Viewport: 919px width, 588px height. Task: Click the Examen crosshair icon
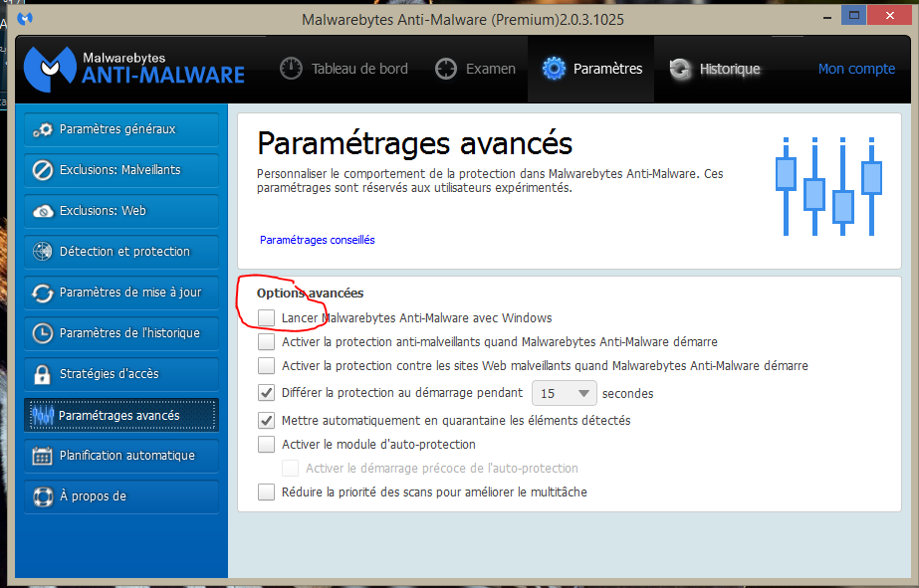446,69
